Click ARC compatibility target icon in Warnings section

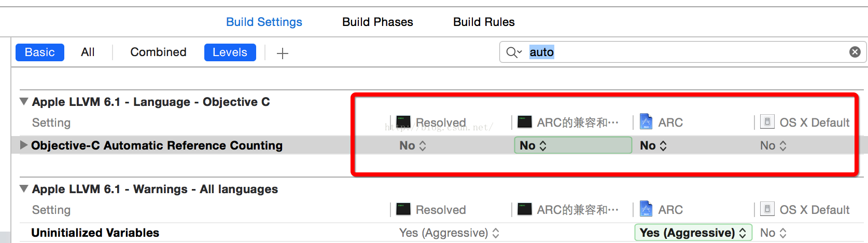pos(525,209)
